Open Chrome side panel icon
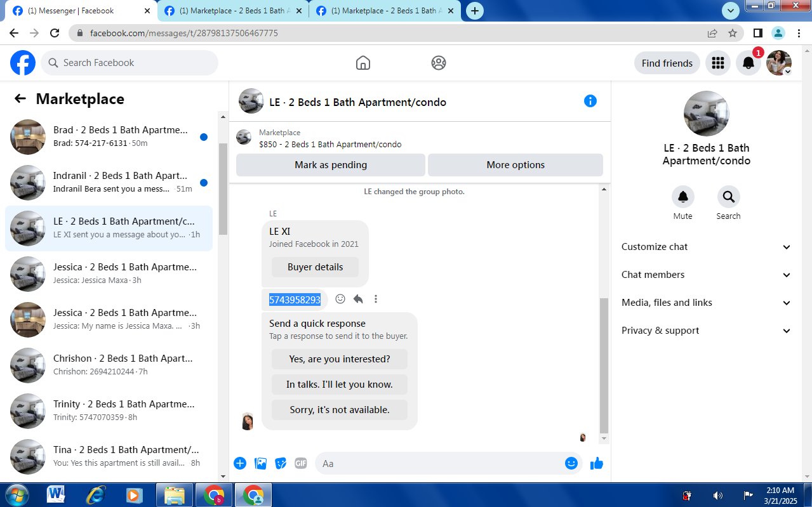 [758, 33]
